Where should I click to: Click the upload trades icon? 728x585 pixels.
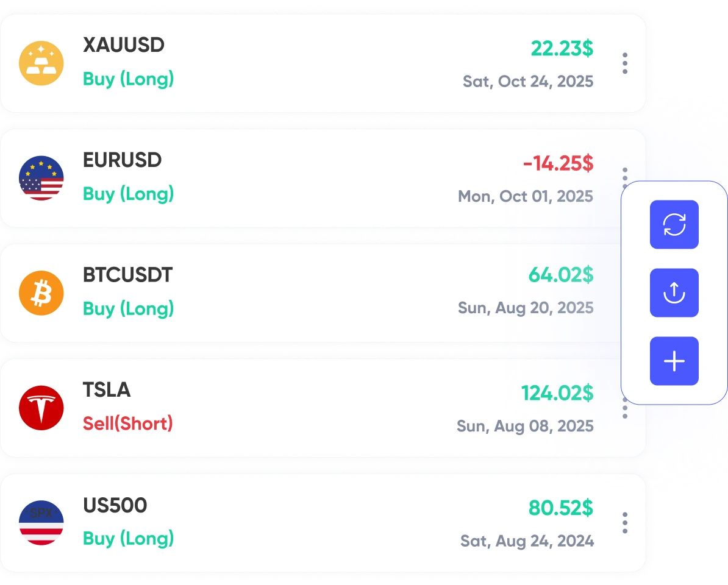(x=674, y=292)
